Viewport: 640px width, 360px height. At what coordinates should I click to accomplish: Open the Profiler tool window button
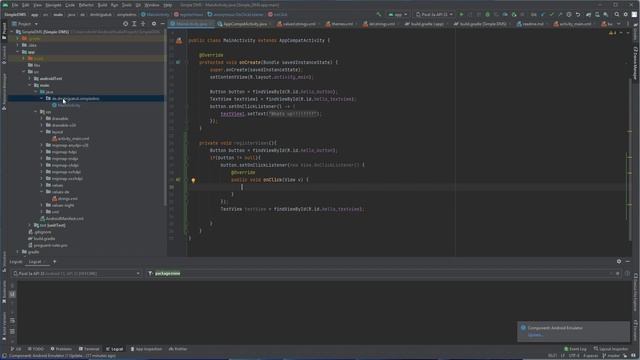178,349
